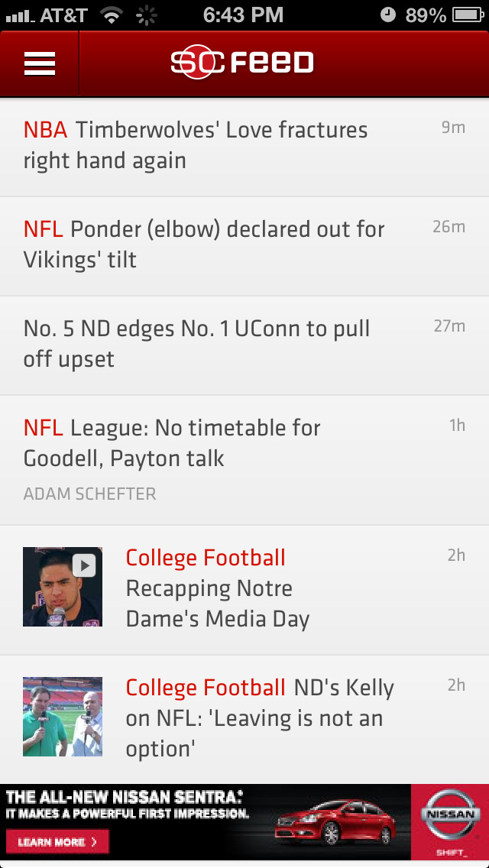Tap the NFL label on Ponder story
This screenshot has height=868, width=489.
[x=44, y=229]
